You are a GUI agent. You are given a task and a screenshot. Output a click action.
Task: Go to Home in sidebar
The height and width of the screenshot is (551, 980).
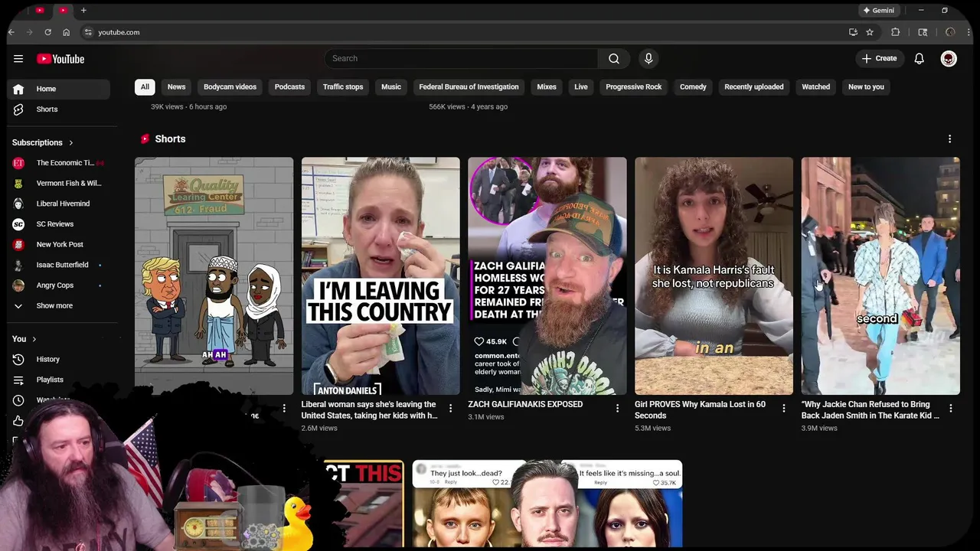59,89
